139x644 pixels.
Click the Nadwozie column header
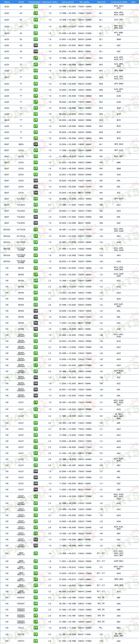tap(101, 2)
